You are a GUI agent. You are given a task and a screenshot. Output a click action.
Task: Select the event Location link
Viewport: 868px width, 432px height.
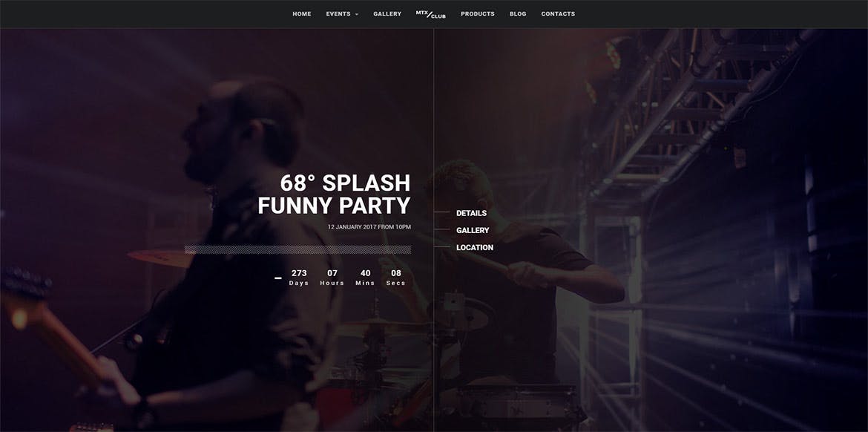click(474, 248)
